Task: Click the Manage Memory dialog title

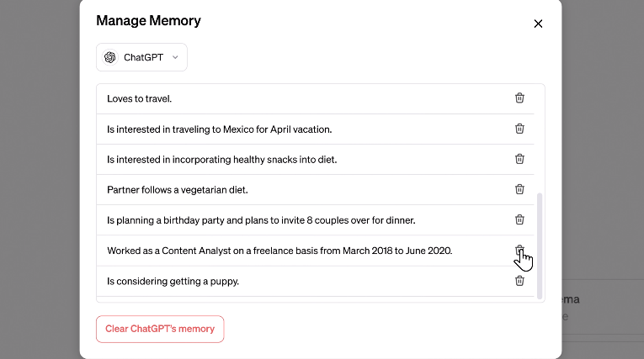Action: 148,20
